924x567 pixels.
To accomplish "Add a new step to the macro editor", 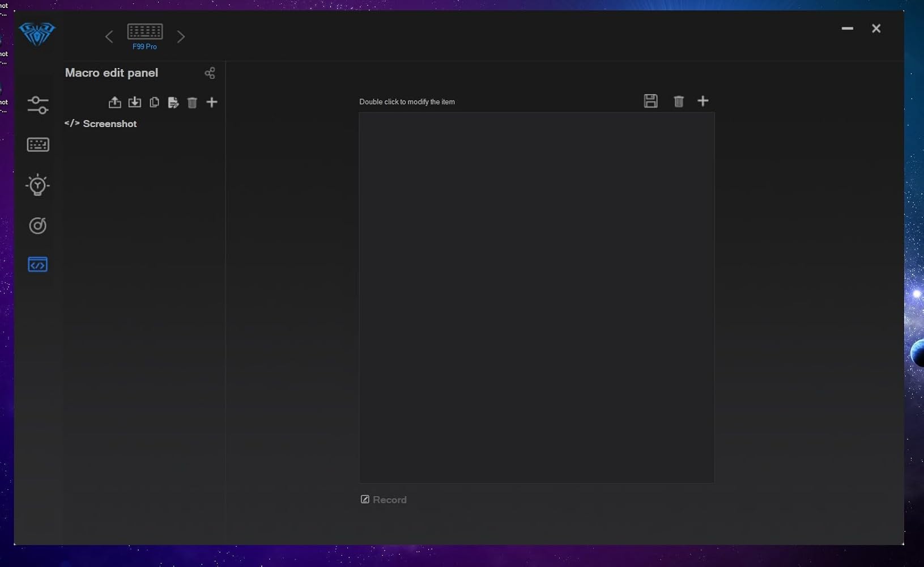I will tap(703, 101).
